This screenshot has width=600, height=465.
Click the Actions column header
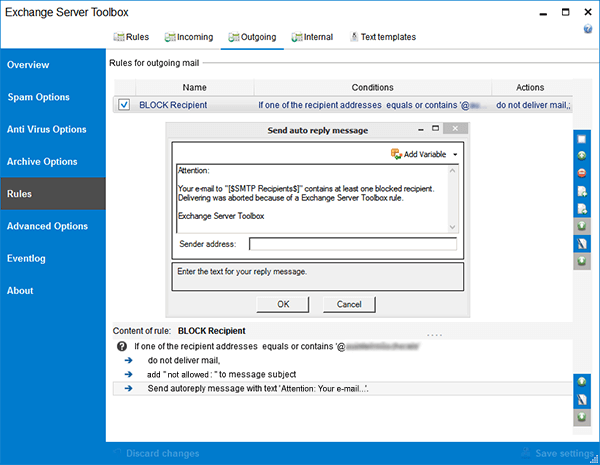530,87
